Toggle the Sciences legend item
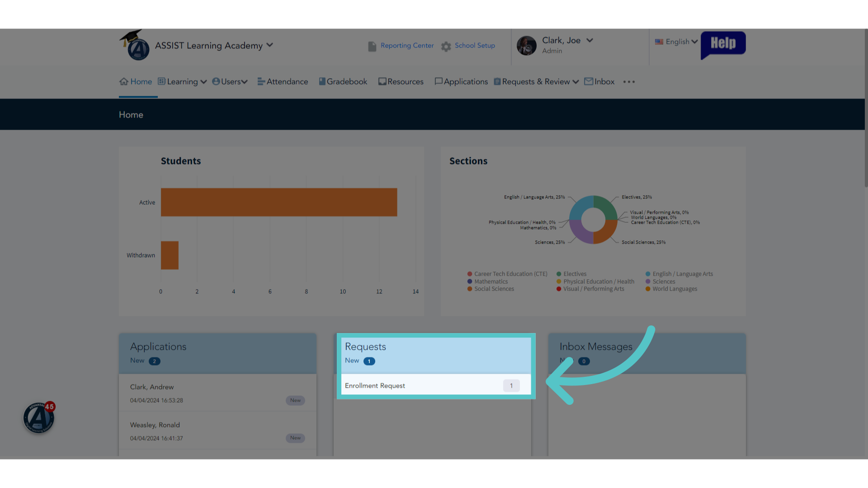The width and height of the screenshot is (868, 488). coord(660,282)
